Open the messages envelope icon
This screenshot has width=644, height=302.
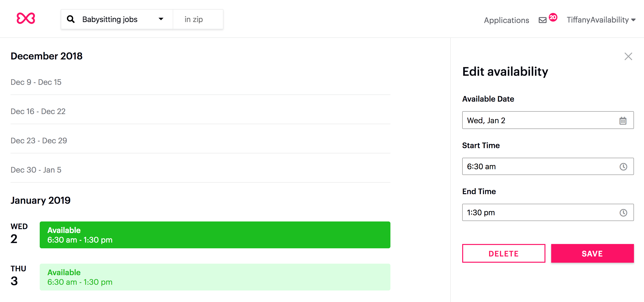(x=542, y=20)
